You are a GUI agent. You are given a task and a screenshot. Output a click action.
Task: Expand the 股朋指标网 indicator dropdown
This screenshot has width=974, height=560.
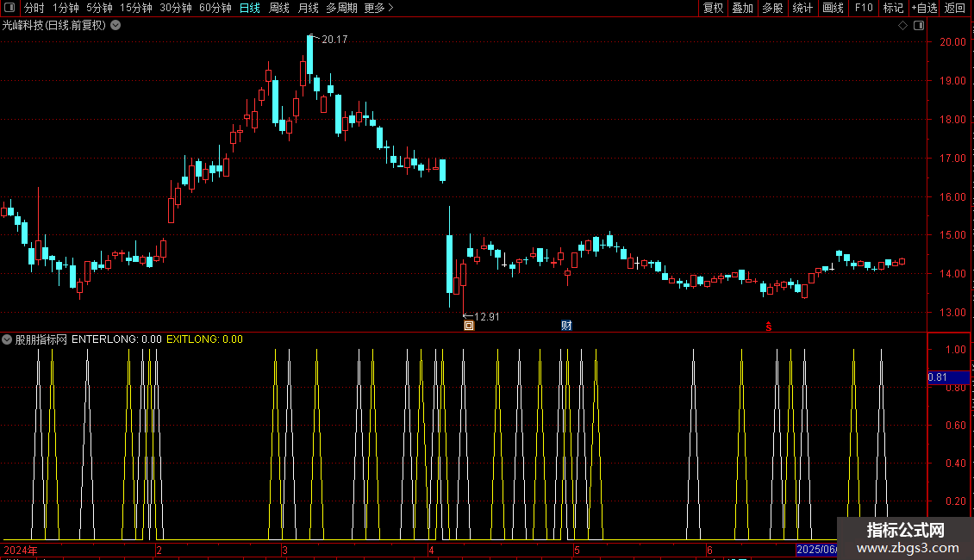(x=7, y=339)
